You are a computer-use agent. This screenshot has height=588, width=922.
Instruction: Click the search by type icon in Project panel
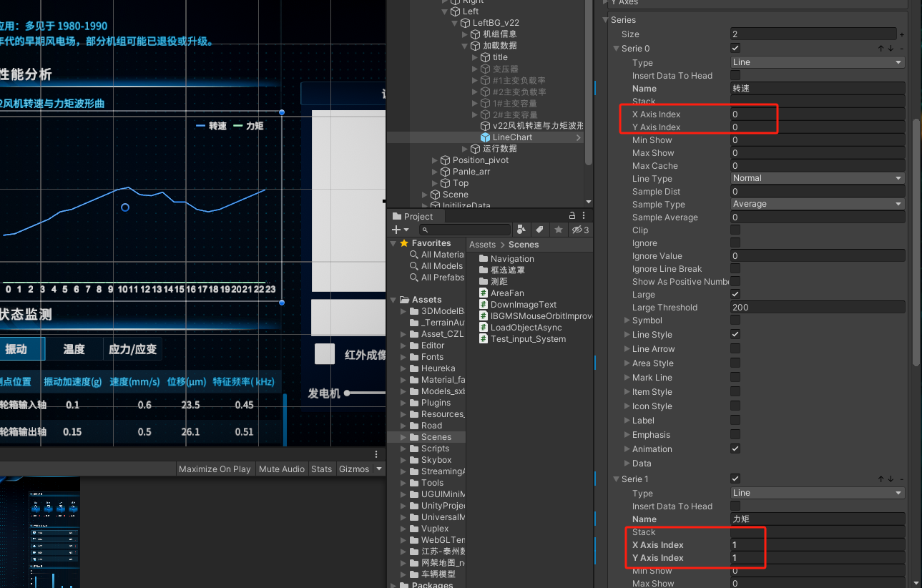tap(521, 230)
